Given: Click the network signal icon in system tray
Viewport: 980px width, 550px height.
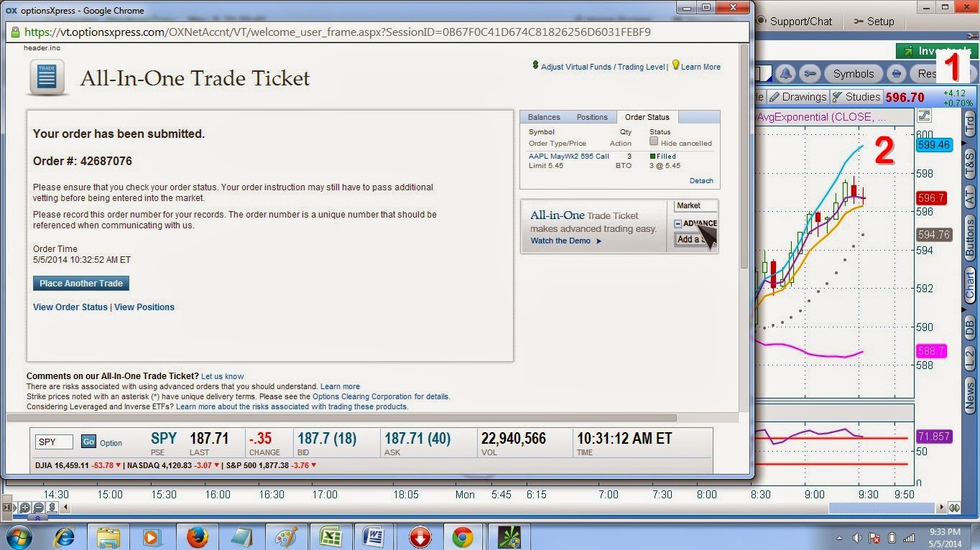Looking at the screenshot, I should [909, 537].
